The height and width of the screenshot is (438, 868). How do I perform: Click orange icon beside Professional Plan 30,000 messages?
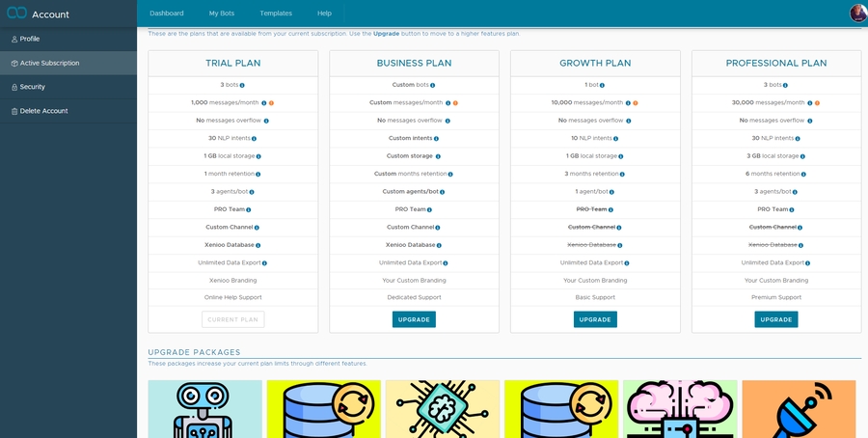(817, 103)
